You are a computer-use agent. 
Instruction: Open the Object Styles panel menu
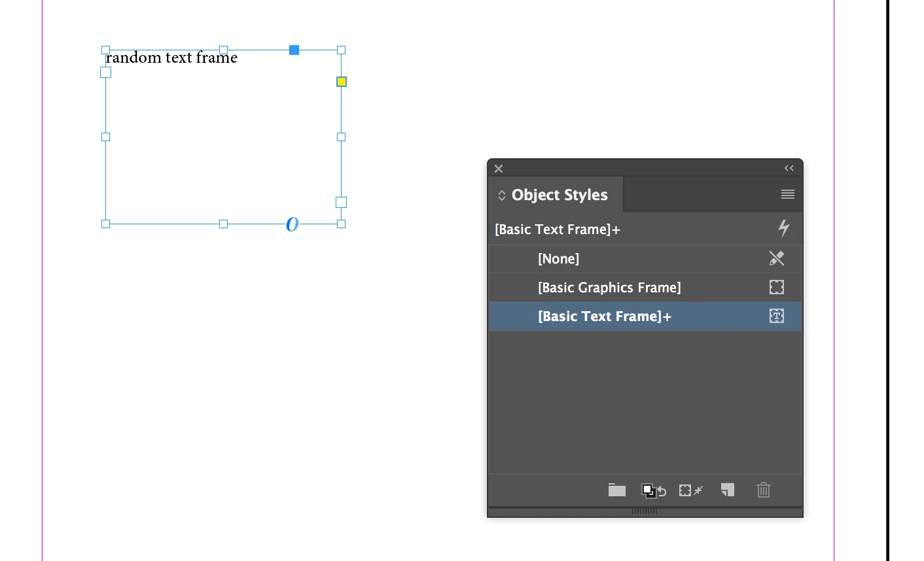(788, 194)
